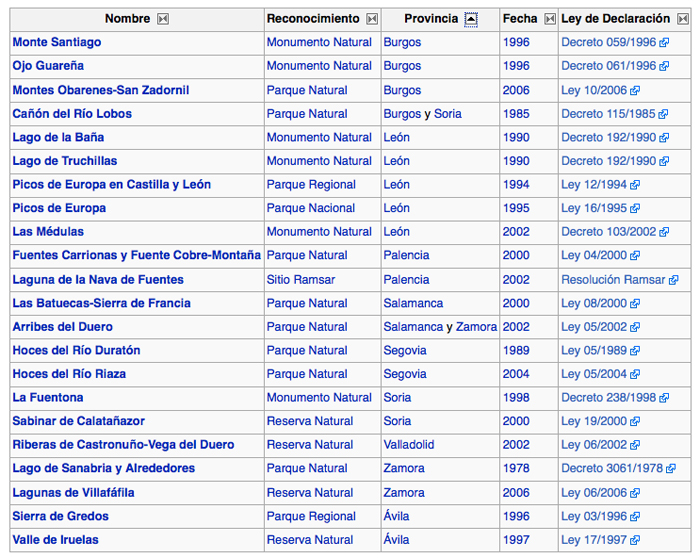The width and height of the screenshot is (700, 558).
Task: Open Ley 10/2006 external link
Action: click(x=600, y=90)
